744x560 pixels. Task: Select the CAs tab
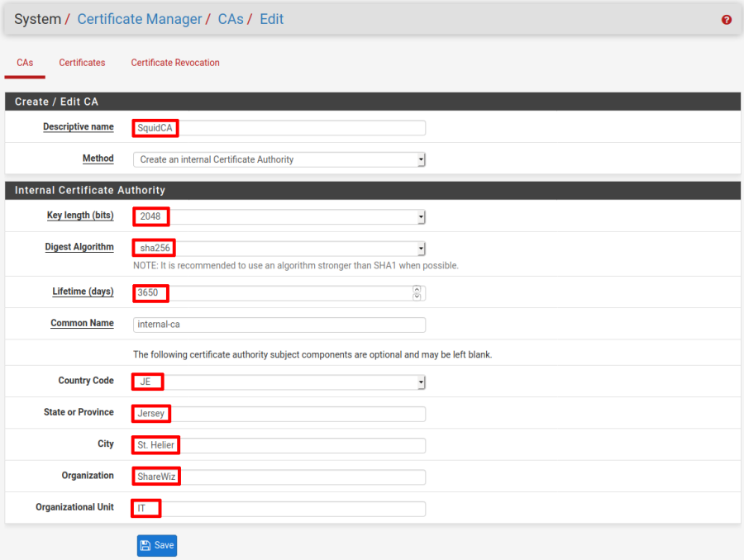click(x=25, y=63)
